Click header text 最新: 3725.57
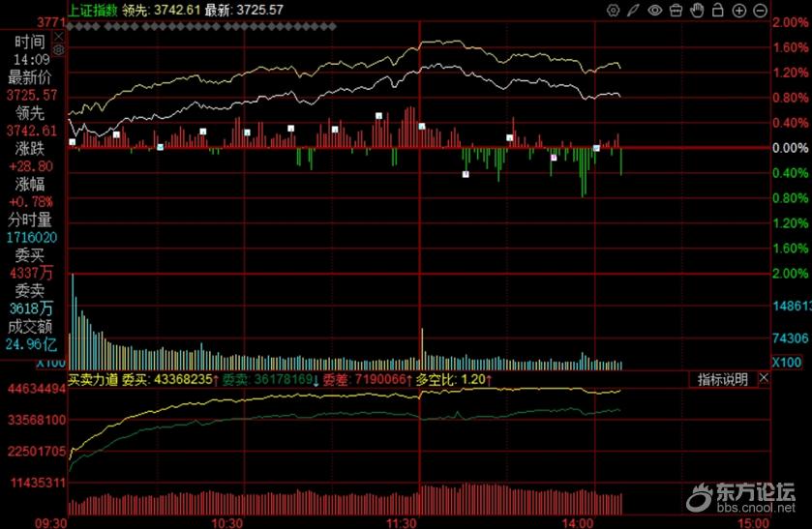812x529 pixels. tap(244, 10)
